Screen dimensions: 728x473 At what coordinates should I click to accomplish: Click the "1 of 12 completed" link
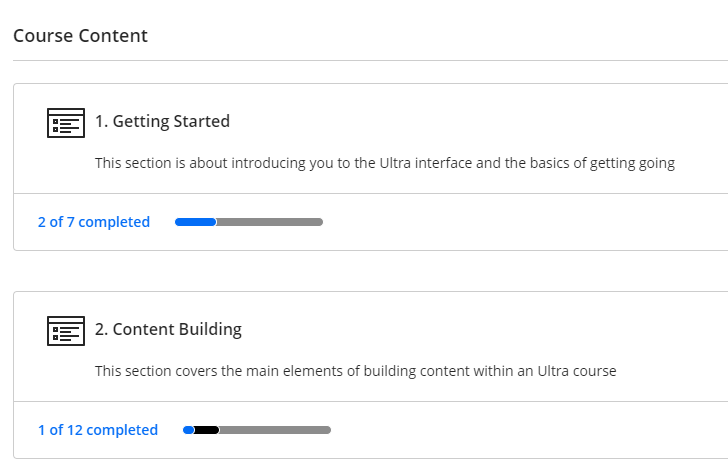pyautogui.click(x=97, y=430)
